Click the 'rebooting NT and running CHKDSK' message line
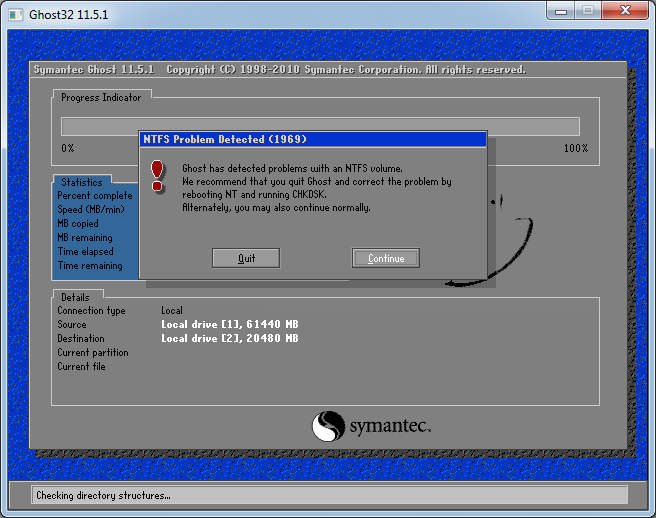 pos(254,195)
